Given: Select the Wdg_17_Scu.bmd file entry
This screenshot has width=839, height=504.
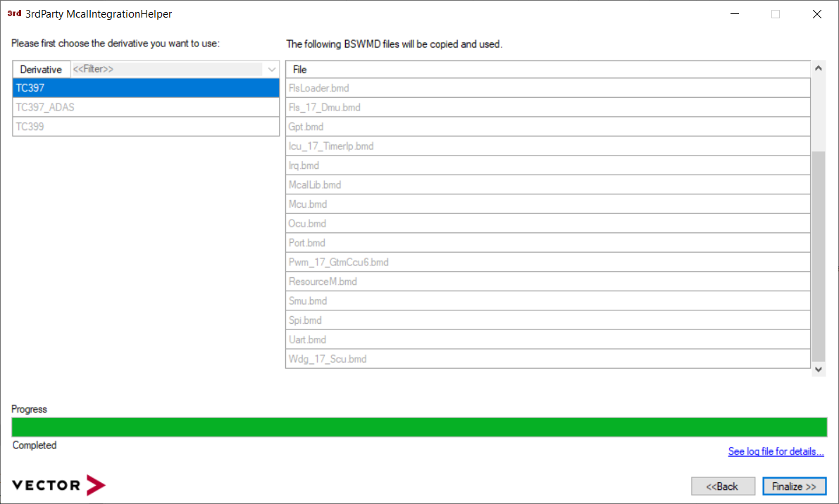Looking at the screenshot, I should pos(547,359).
